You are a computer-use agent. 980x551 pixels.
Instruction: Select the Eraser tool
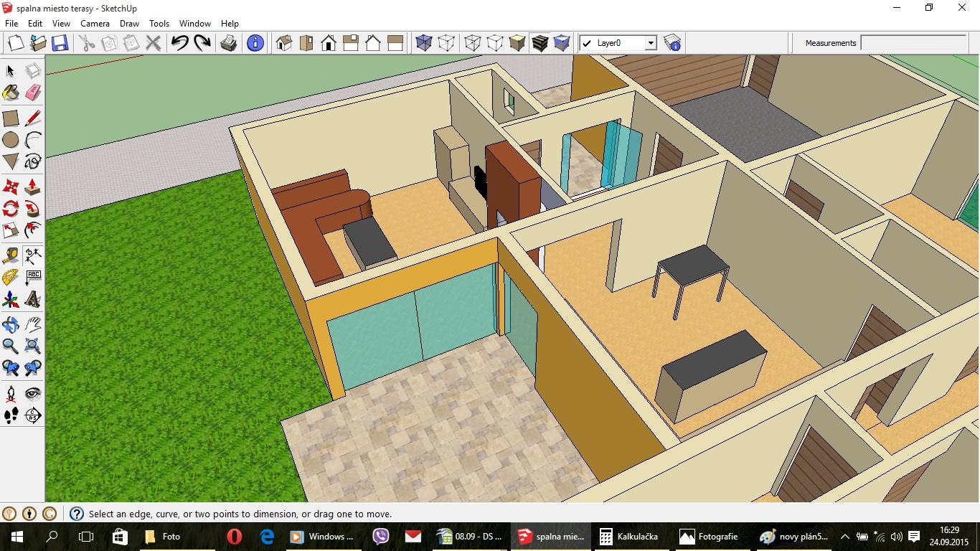click(x=33, y=93)
